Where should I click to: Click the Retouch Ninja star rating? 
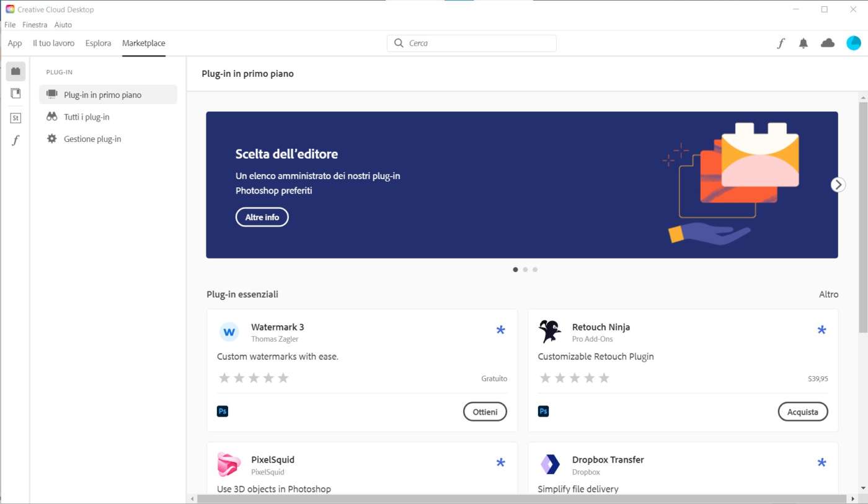click(575, 378)
